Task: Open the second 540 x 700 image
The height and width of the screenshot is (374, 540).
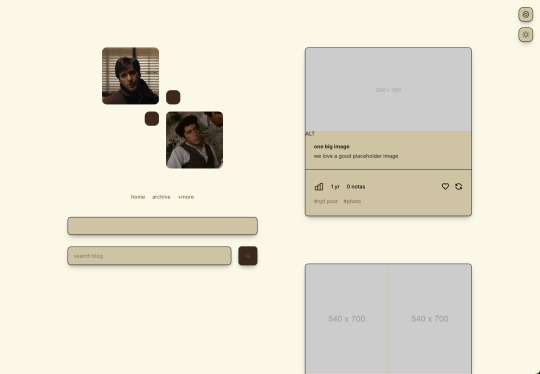Action: coord(430,319)
